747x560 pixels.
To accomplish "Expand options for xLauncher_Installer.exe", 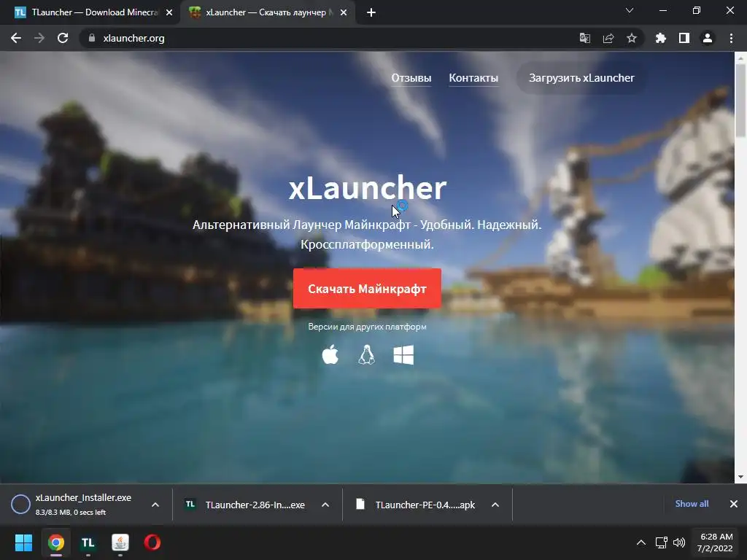I will pos(155,505).
